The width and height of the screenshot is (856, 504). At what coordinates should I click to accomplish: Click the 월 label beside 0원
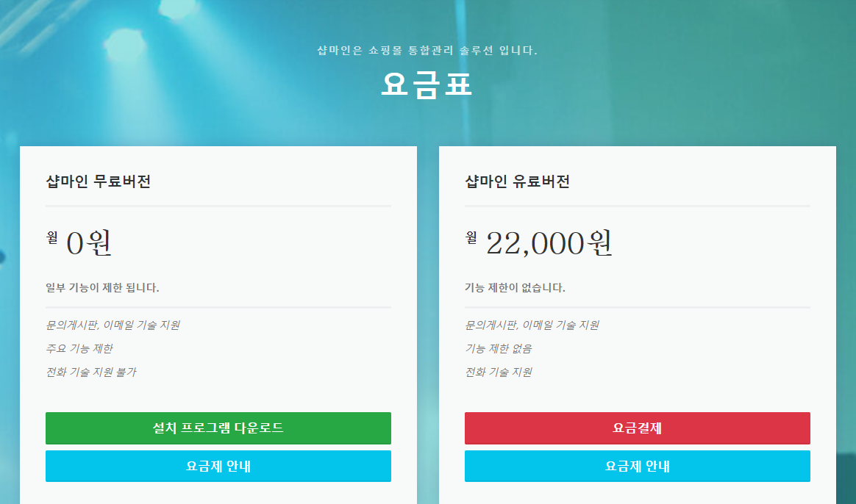pos(52,237)
